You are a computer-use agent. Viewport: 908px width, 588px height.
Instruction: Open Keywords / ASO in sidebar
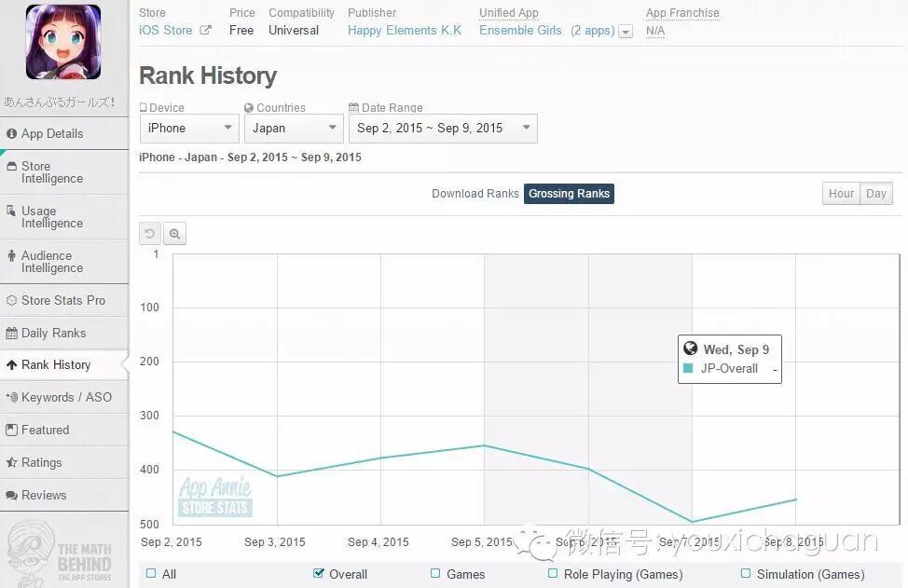64,398
